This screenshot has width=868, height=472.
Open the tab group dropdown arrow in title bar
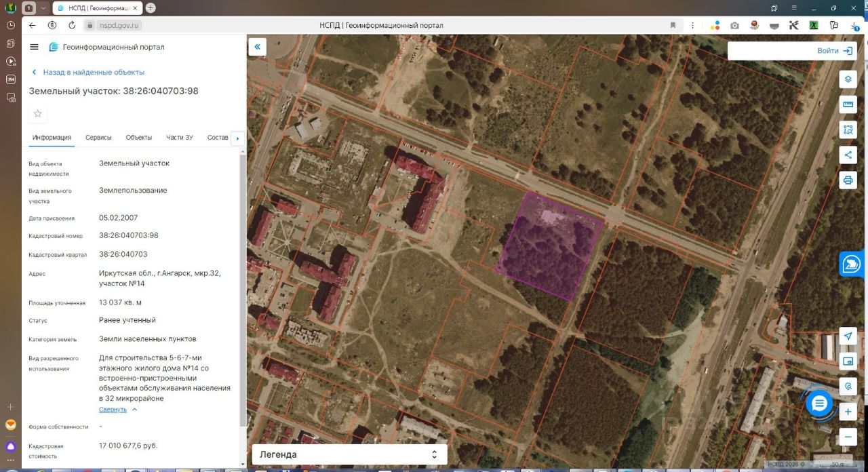click(43, 8)
